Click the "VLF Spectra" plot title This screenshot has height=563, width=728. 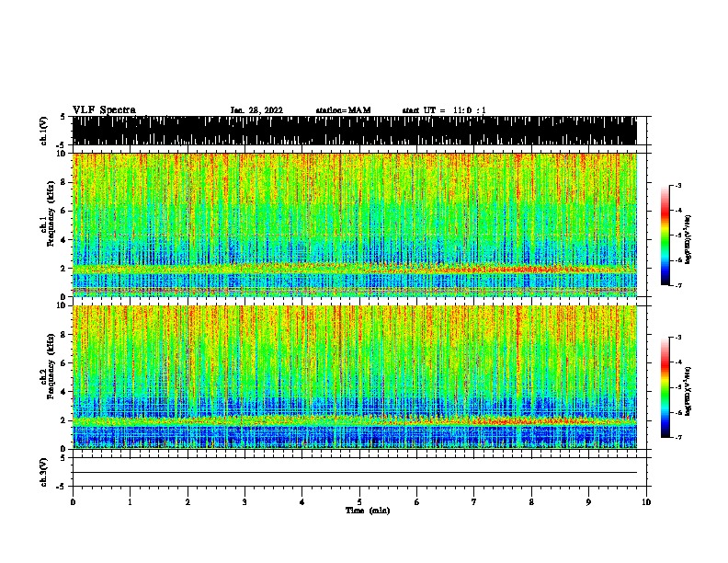pyautogui.click(x=104, y=110)
